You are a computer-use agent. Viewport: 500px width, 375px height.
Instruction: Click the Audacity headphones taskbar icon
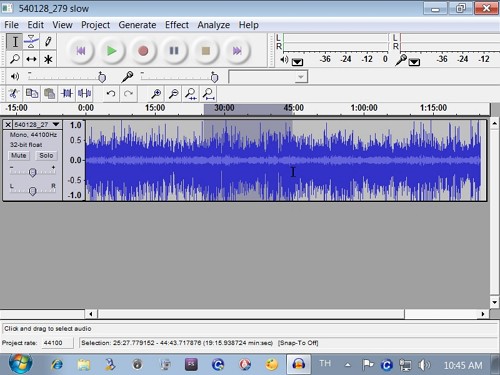(x=298, y=365)
